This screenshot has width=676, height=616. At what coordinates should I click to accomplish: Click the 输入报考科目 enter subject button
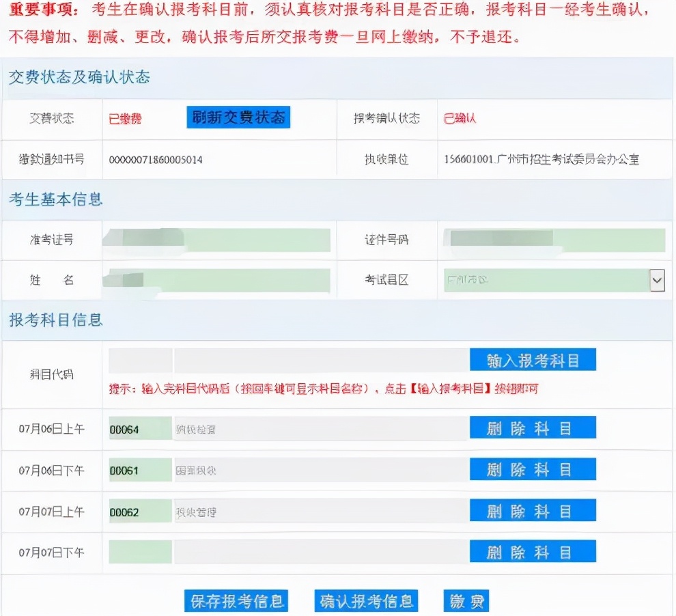533,359
